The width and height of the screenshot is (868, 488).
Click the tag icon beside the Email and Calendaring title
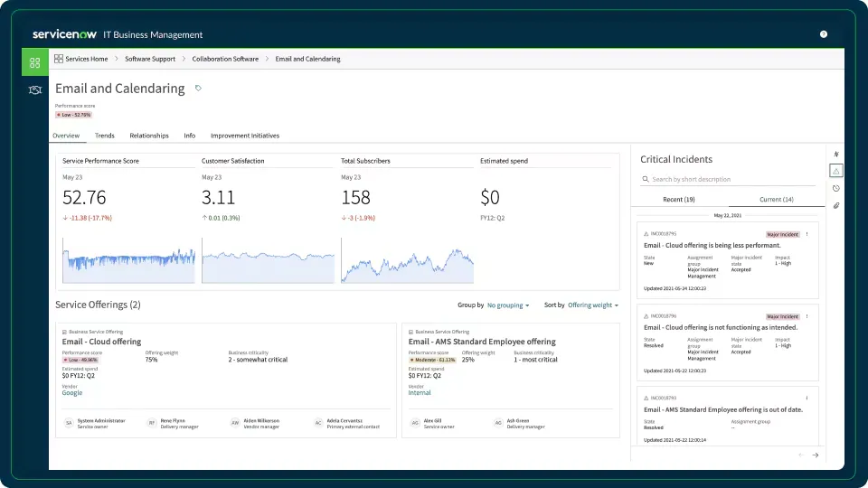(x=199, y=89)
